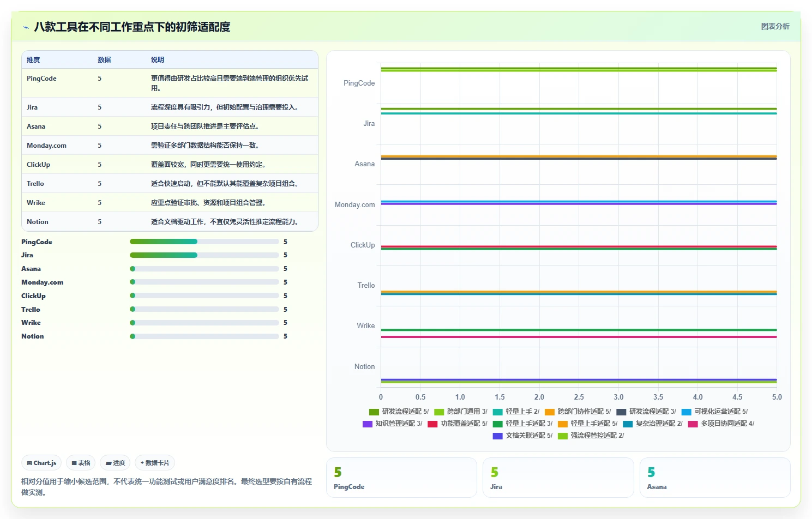Viewport: 812px width, 519px height.
Task: Toggle the 轻量上手适配 3/ legend series
Action: click(x=522, y=424)
